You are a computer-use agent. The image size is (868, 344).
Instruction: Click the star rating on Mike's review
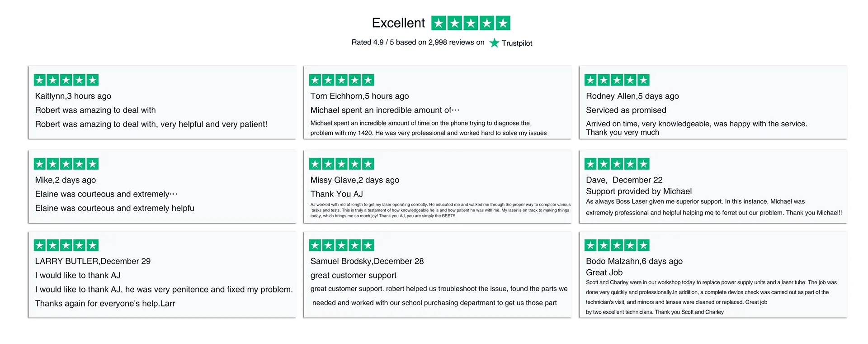tap(66, 164)
